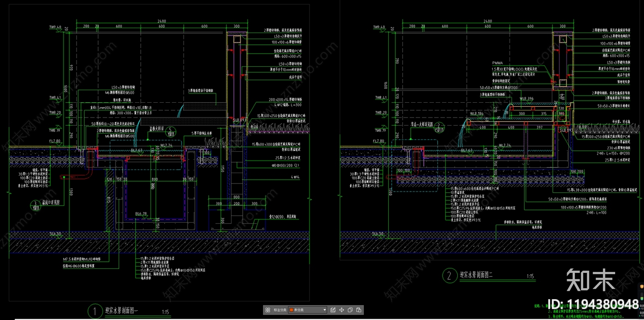Select the 2400 dimension in left drawing

coord(161,21)
